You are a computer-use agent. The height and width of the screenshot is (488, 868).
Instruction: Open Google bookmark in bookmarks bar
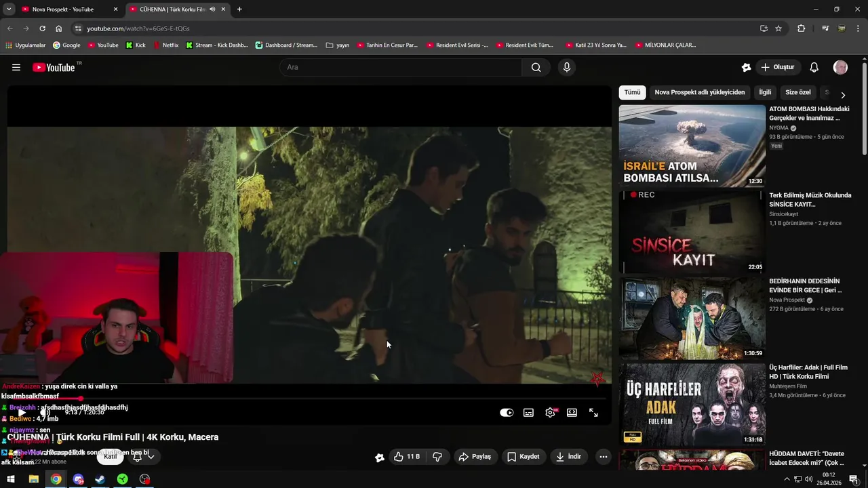(x=66, y=45)
